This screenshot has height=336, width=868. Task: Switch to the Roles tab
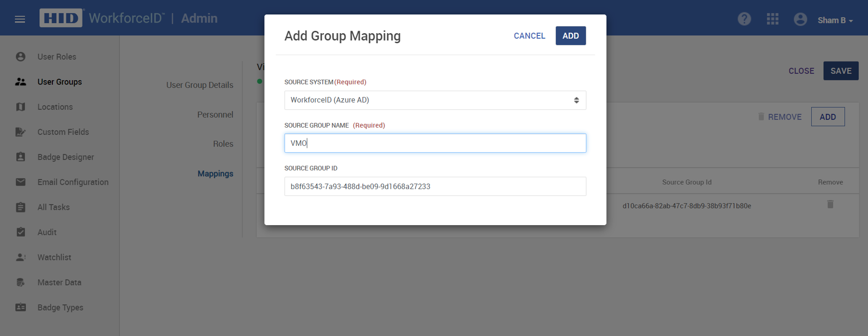[x=223, y=144]
